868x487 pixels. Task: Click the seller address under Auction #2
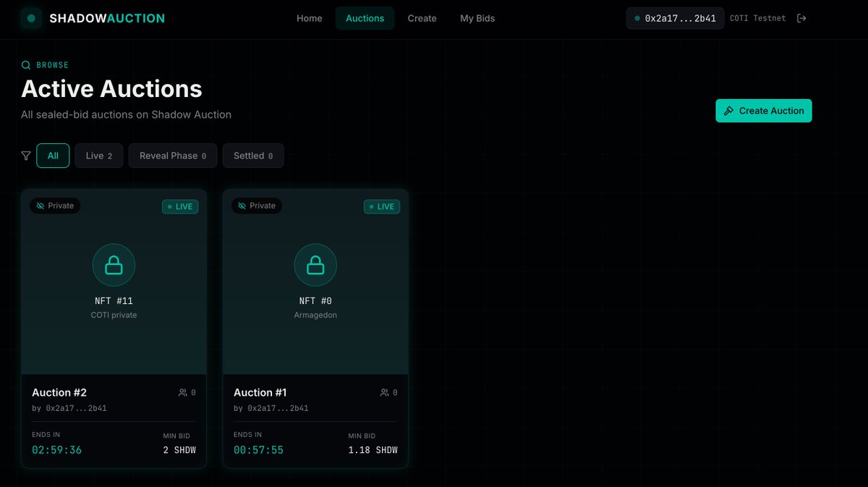pyautogui.click(x=69, y=408)
